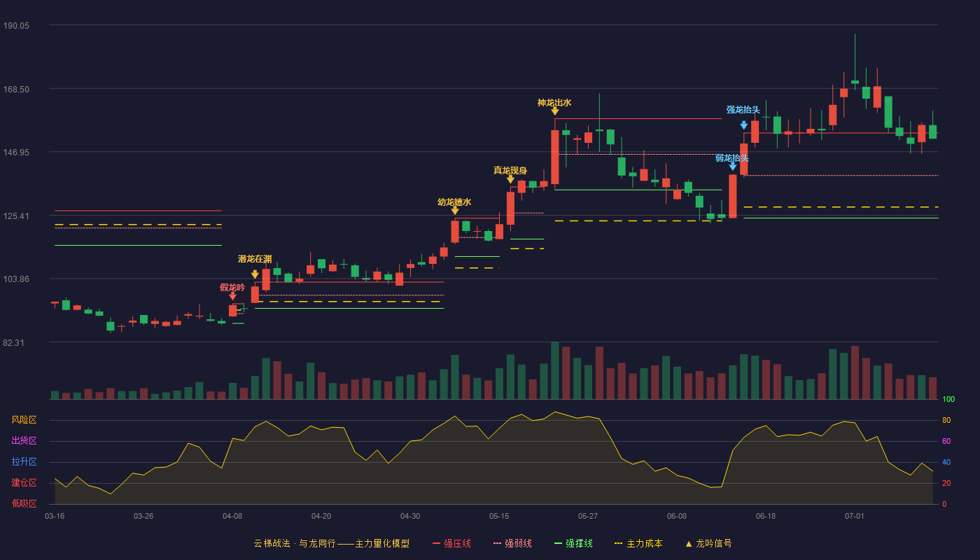Click the 03-16 date label
The height and width of the screenshot is (560, 980).
click(55, 516)
